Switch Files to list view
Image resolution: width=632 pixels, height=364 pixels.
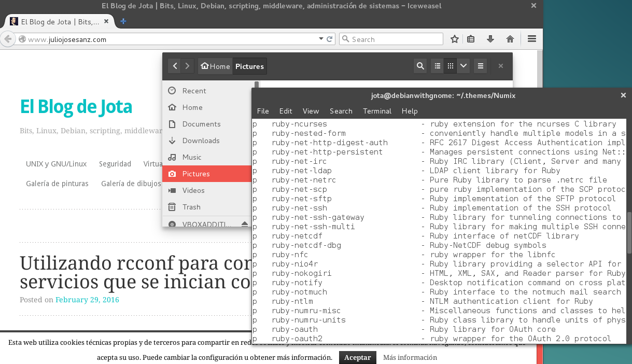click(438, 66)
